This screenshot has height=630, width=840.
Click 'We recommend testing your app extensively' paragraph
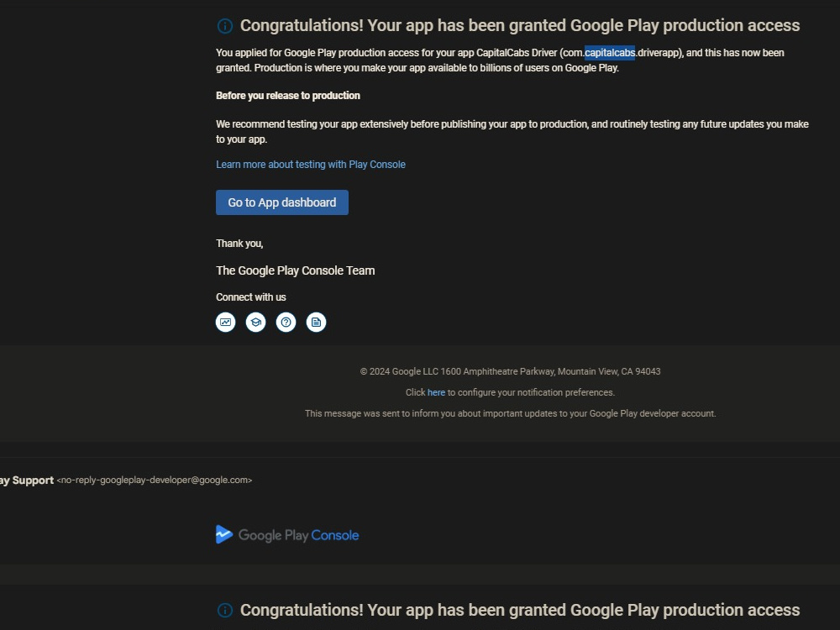(512, 131)
